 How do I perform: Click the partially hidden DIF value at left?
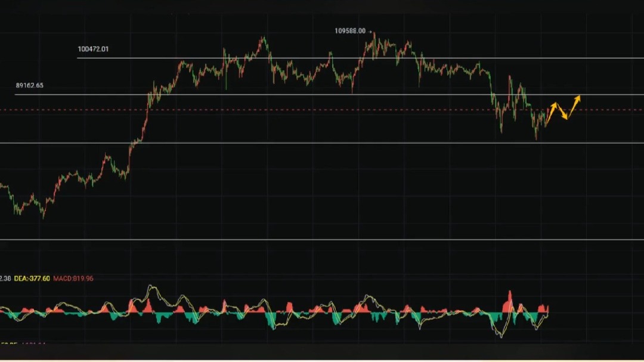(x=5, y=279)
